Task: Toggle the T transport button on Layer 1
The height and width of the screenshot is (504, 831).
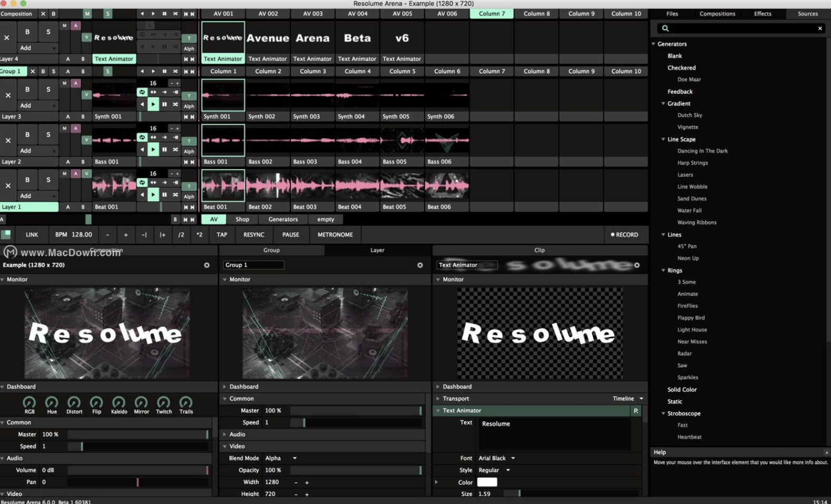Action: (189, 186)
